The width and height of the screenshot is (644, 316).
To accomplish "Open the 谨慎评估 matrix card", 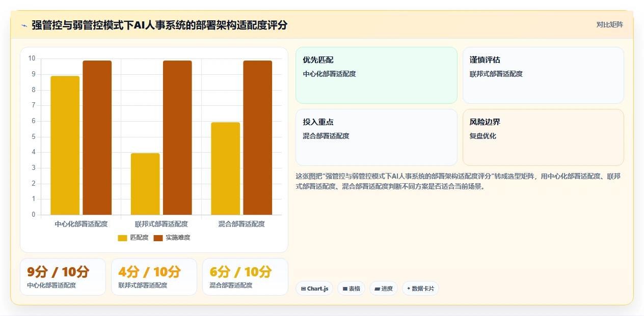I will pyautogui.click(x=543, y=75).
